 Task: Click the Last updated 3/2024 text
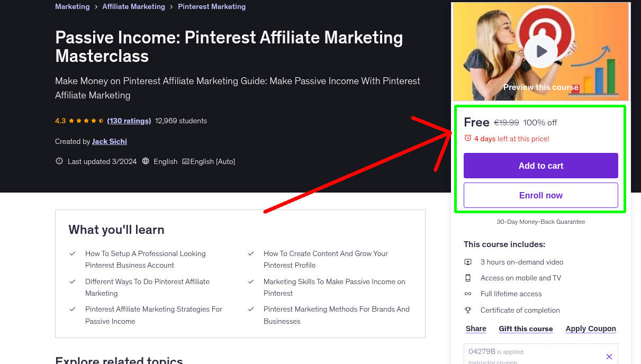coord(102,161)
